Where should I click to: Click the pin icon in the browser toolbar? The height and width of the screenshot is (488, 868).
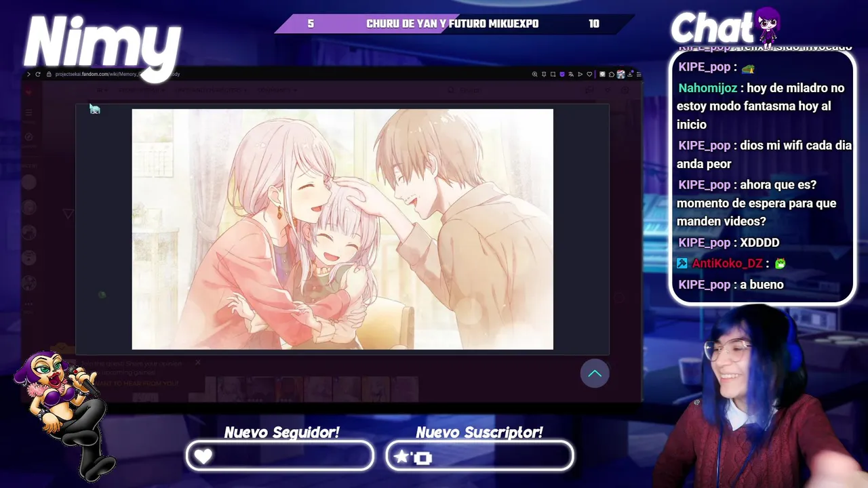point(544,75)
